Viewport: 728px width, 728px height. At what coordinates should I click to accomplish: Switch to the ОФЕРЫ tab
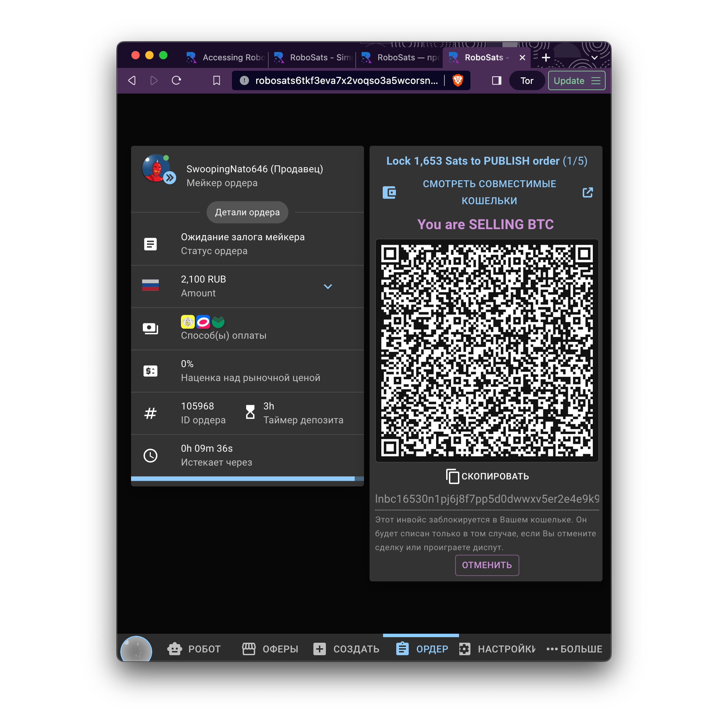pyautogui.click(x=270, y=649)
